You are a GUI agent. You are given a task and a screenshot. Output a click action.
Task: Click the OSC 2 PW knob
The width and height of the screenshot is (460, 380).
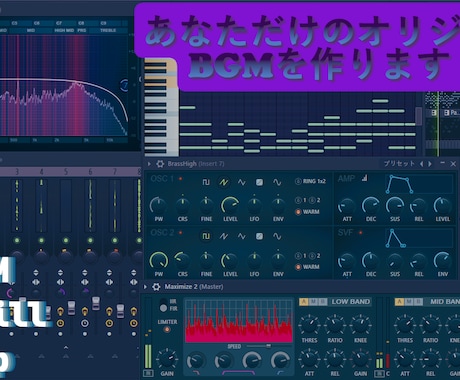pos(159,261)
